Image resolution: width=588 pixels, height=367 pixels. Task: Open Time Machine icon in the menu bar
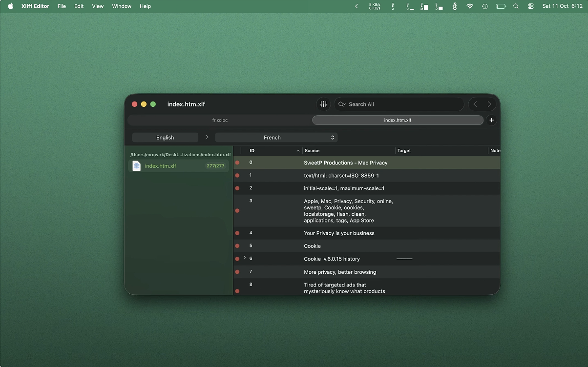484,6
